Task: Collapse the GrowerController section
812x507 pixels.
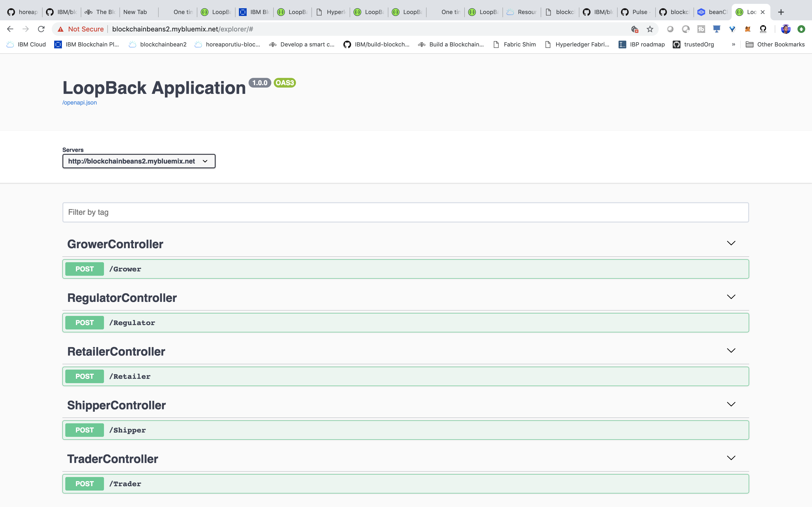Action: pos(731,243)
